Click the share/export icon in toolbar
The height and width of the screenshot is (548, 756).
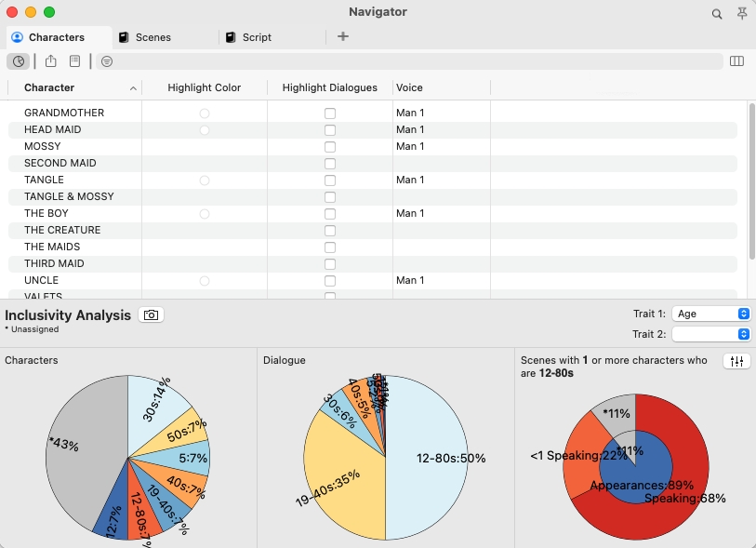[x=51, y=61]
